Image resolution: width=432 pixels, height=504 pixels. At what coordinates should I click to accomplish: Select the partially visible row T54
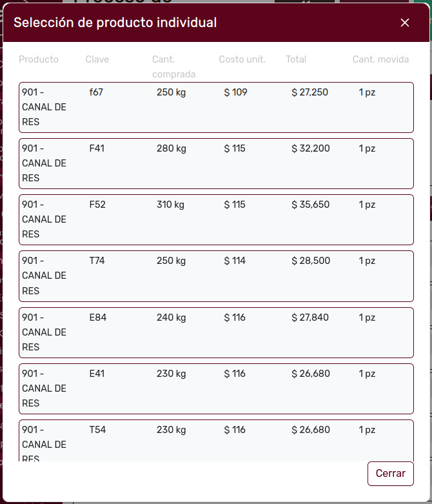(x=216, y=441)
